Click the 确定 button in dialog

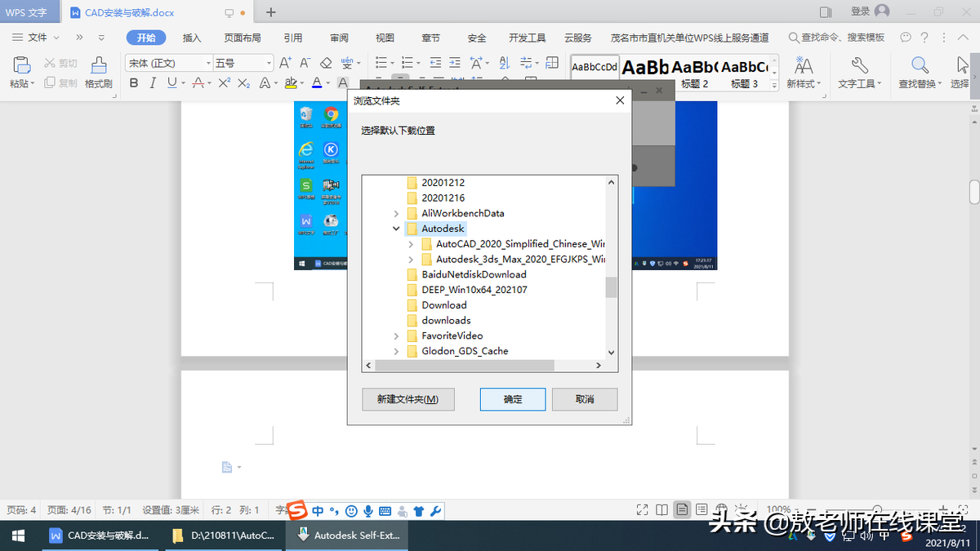pos(513,399)
